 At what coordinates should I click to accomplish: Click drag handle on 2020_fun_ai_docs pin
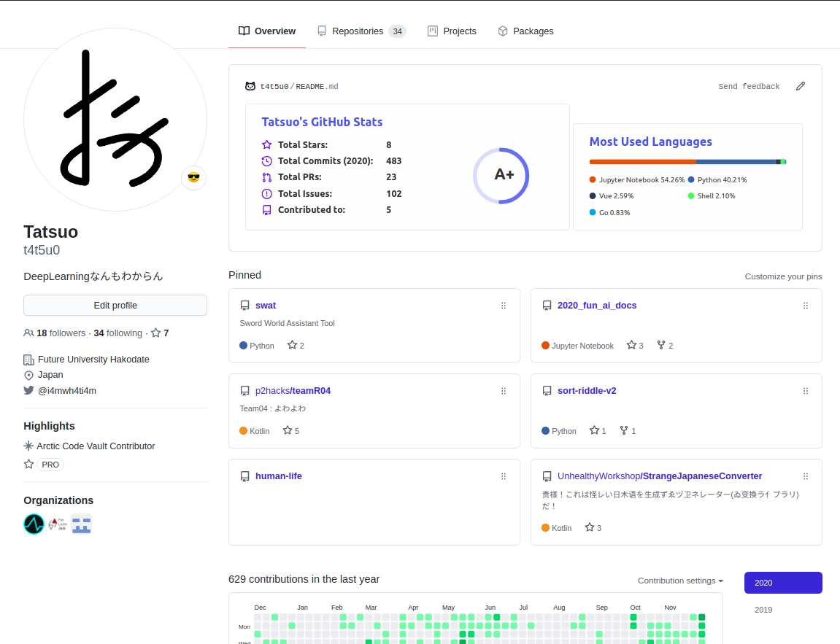[806, 306]
